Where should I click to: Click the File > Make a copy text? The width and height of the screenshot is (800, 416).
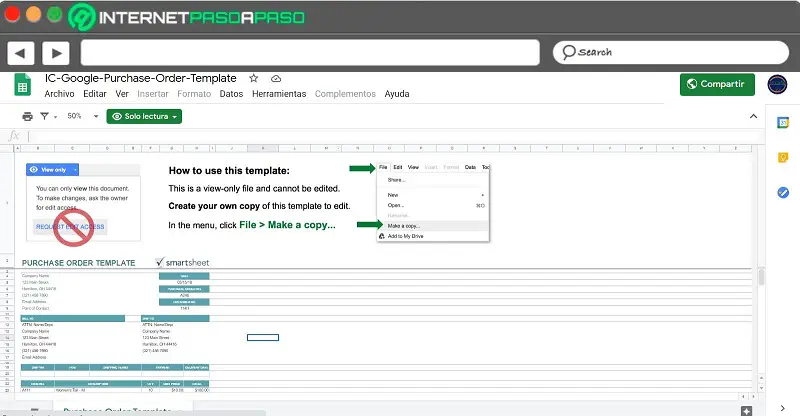[287, 225]
